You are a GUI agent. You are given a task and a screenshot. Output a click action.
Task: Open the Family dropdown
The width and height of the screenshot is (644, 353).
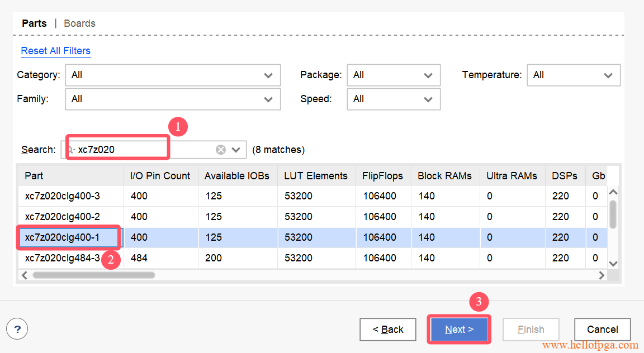(173, 99)
